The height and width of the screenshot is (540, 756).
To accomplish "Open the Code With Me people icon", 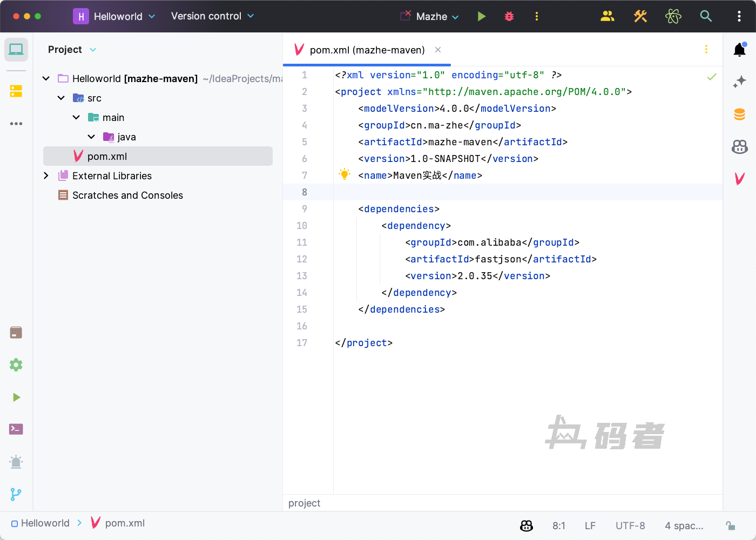I will pos(607,16).
